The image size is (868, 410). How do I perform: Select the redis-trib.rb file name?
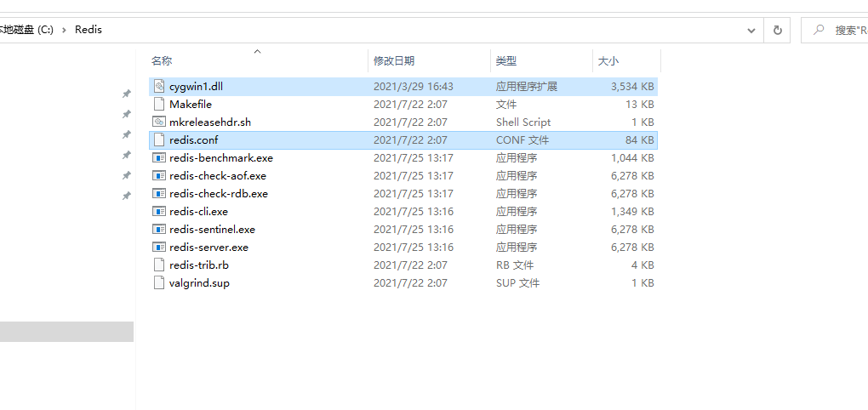pos(199,265)
